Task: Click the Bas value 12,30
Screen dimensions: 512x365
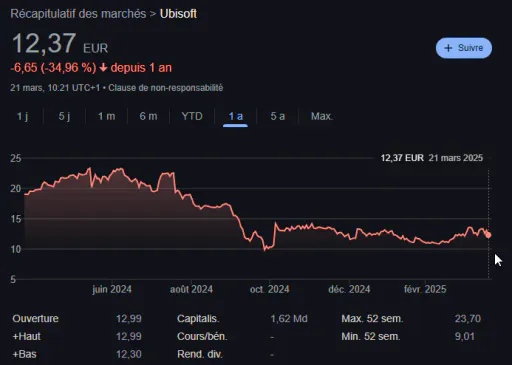Action: (x=129, y=354)
